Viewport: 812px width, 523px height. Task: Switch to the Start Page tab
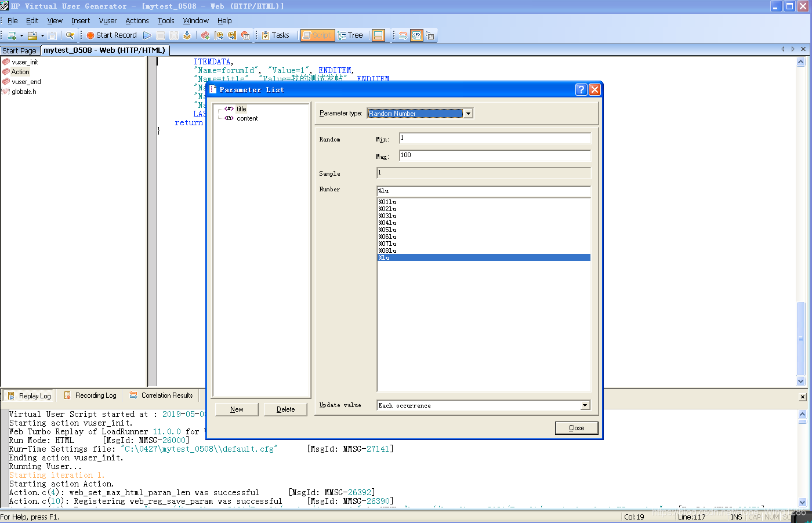pos(20,50)
